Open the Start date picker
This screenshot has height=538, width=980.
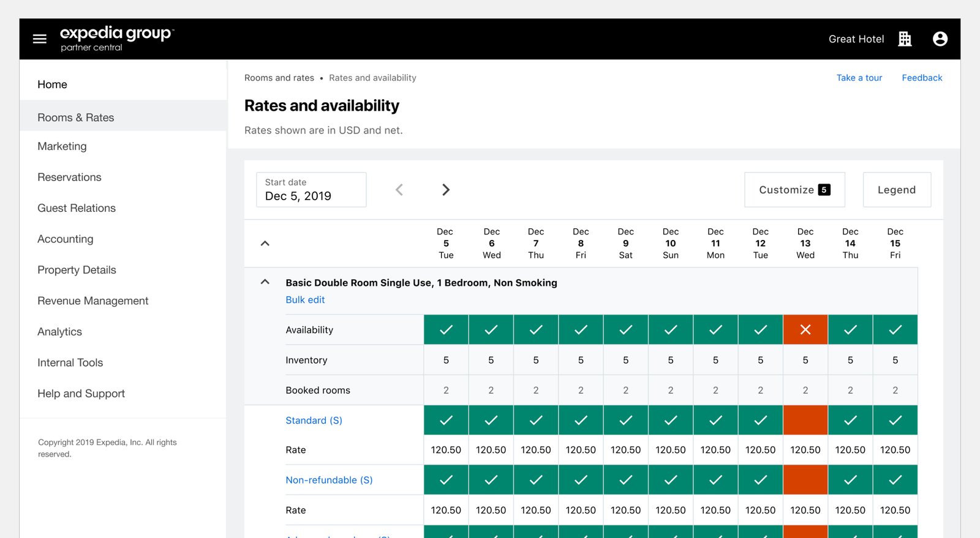(x=311, y=190)
